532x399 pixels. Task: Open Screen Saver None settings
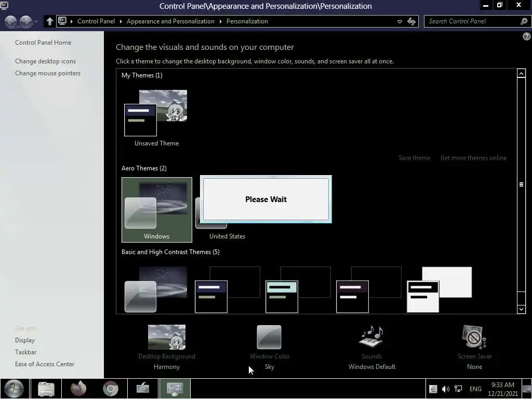coord(474,348)
